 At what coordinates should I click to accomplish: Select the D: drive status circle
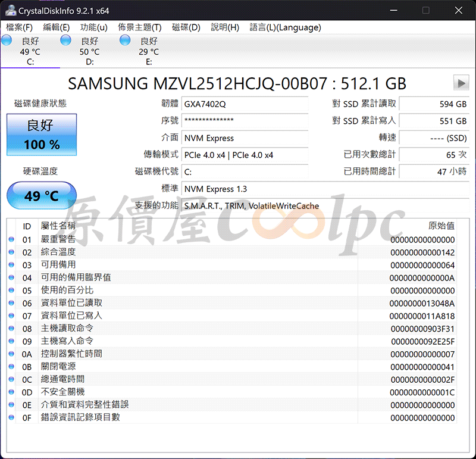tap(65, 40)
